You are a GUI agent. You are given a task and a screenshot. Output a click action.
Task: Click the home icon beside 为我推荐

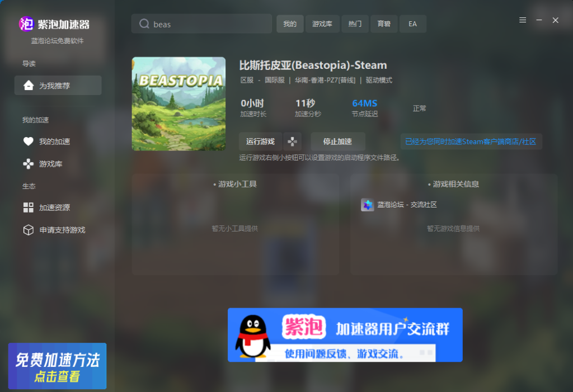tap(29, 86)
